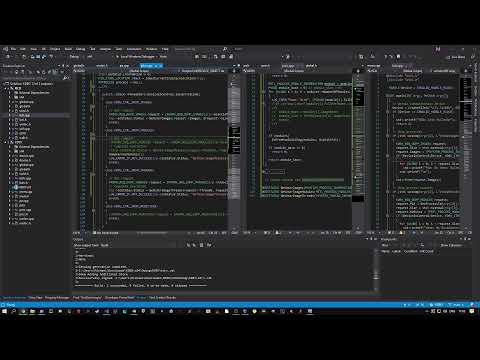Open the Edit menu

click(23, 49)
